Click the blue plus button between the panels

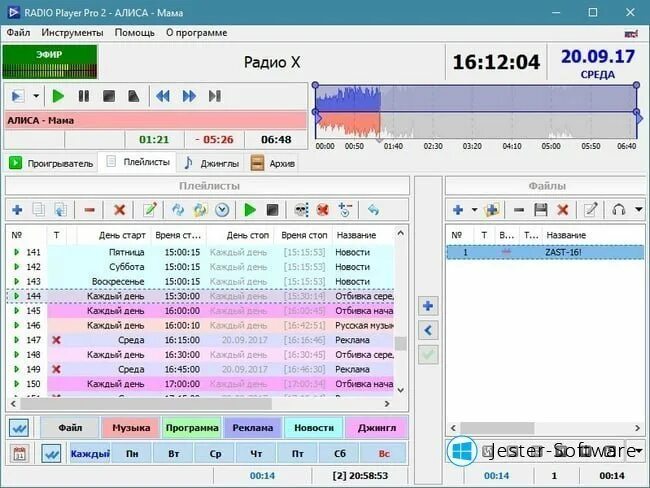pyautogui.click(x=428, y=306)
